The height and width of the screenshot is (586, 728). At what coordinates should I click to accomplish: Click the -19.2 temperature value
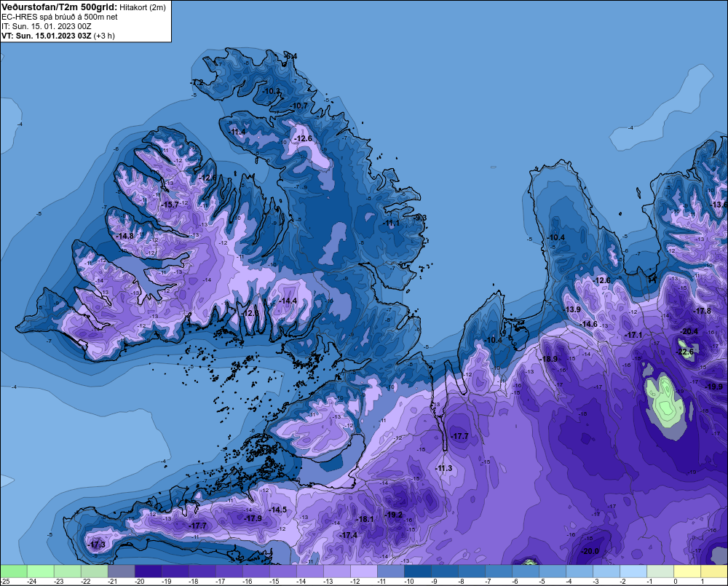pos(394,515)
